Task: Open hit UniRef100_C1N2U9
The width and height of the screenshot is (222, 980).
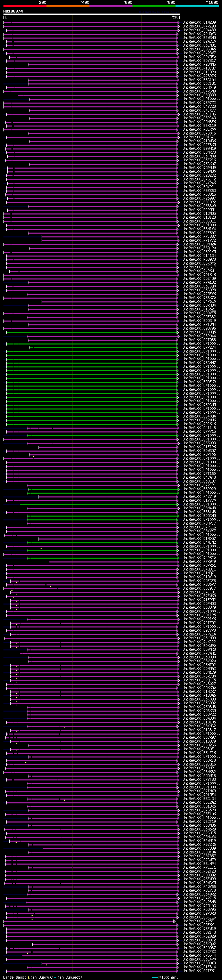Action: (x=199, y=23)
